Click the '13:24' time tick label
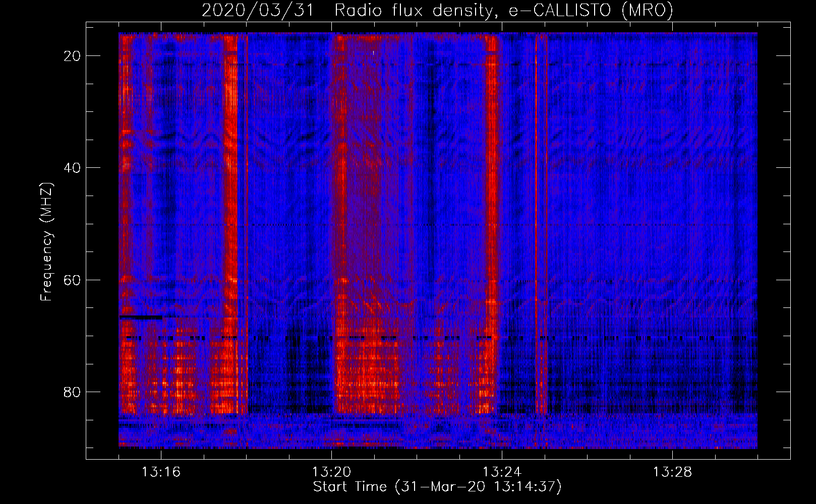 tap(502, 472)
